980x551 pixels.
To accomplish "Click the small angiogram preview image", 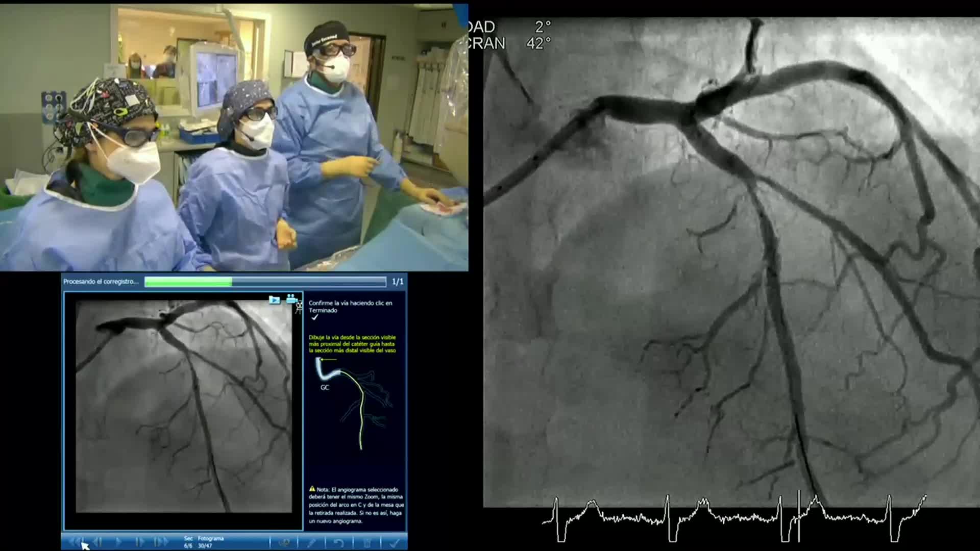I will click(x=184, y=406).
